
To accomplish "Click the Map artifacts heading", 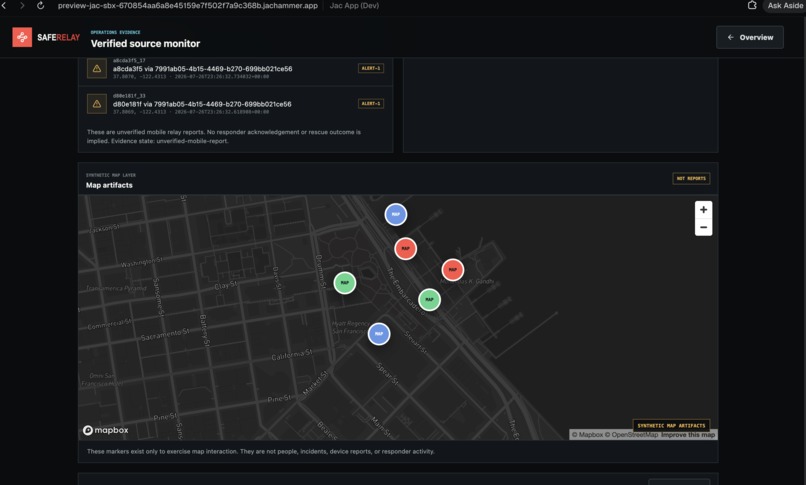I will 109,185.
